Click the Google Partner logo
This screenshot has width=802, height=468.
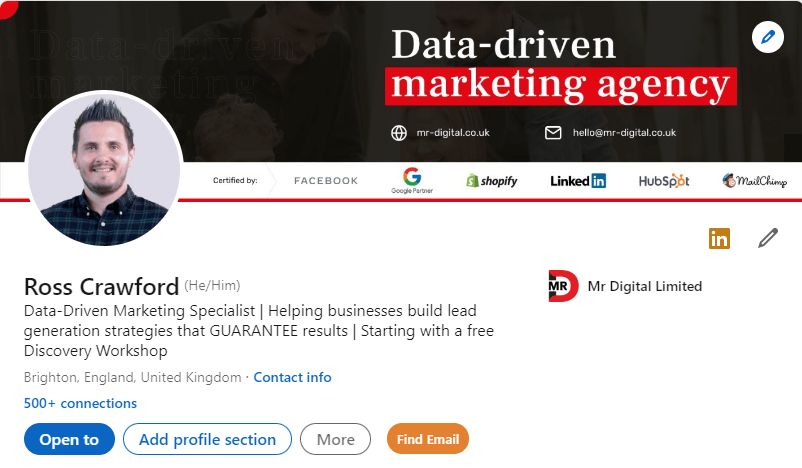pyautogui.click(x=412, y=180)
